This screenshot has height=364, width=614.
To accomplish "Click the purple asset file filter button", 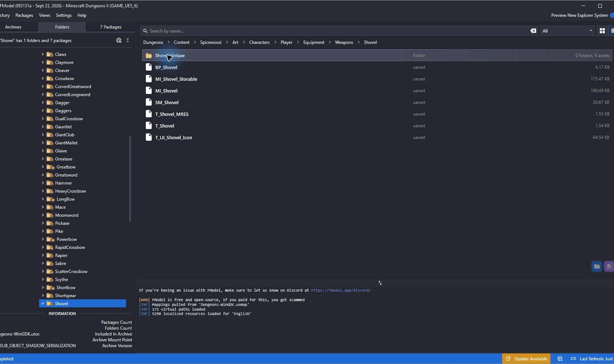I will [x=609, y=266].
